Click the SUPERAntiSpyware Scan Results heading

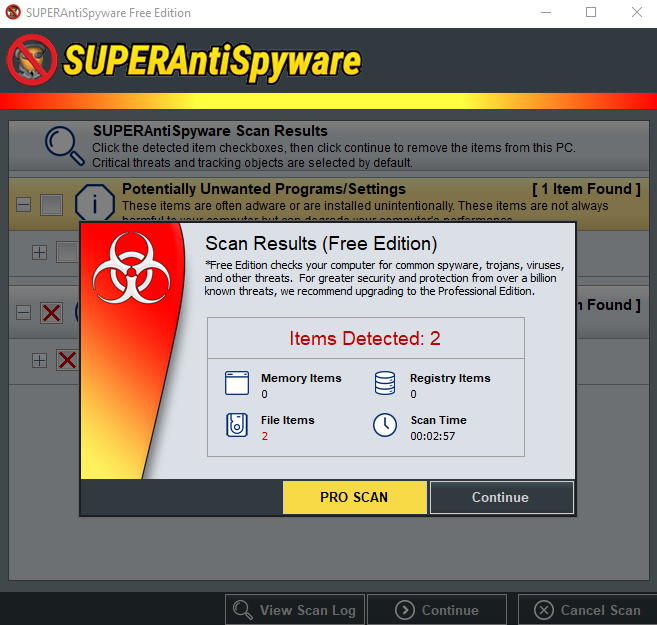tap(210, 131)
